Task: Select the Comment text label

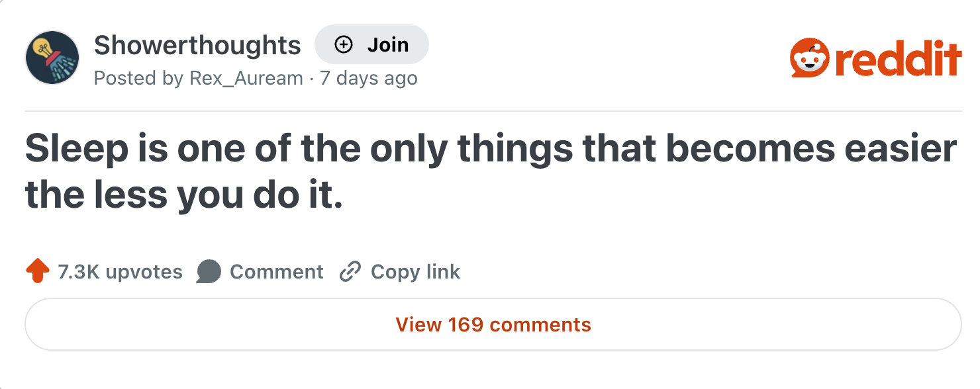Action: (276, 272)
